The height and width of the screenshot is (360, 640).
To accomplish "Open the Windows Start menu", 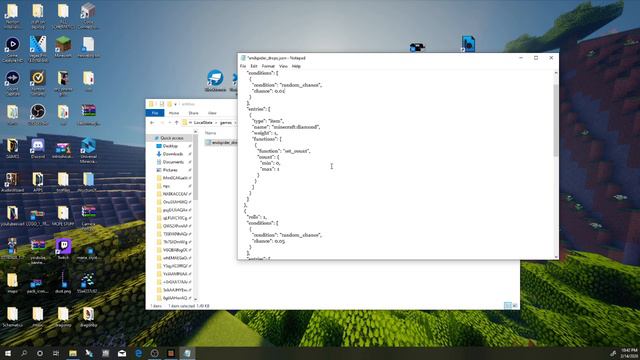I will 7,353.
